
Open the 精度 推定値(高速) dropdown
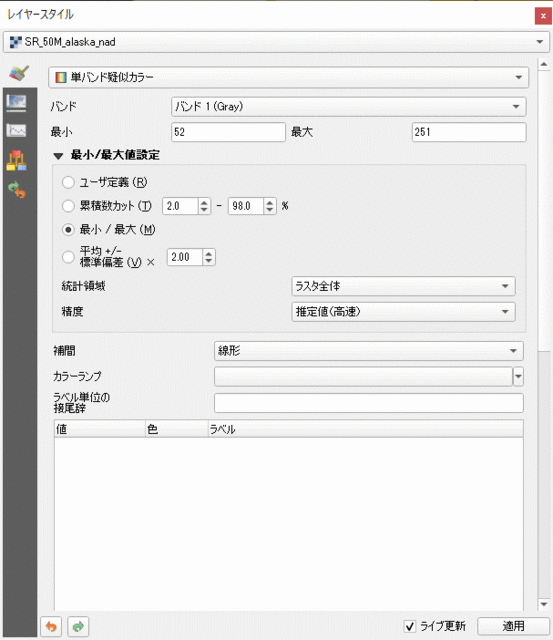click(x=403, y=312)
